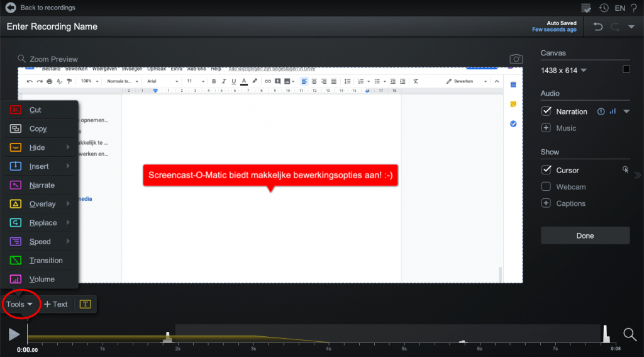Click the insert link icon in document toolbar
The image size is (644, 357).
(268, 81)
